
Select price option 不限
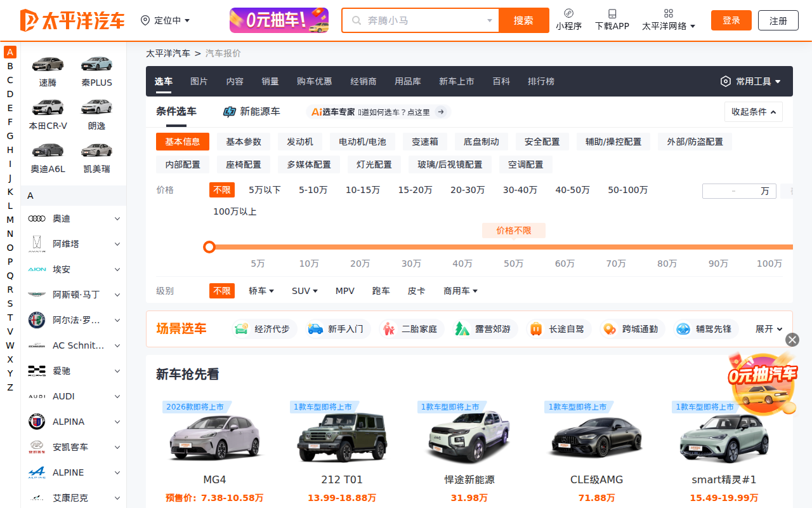[222, 190]
